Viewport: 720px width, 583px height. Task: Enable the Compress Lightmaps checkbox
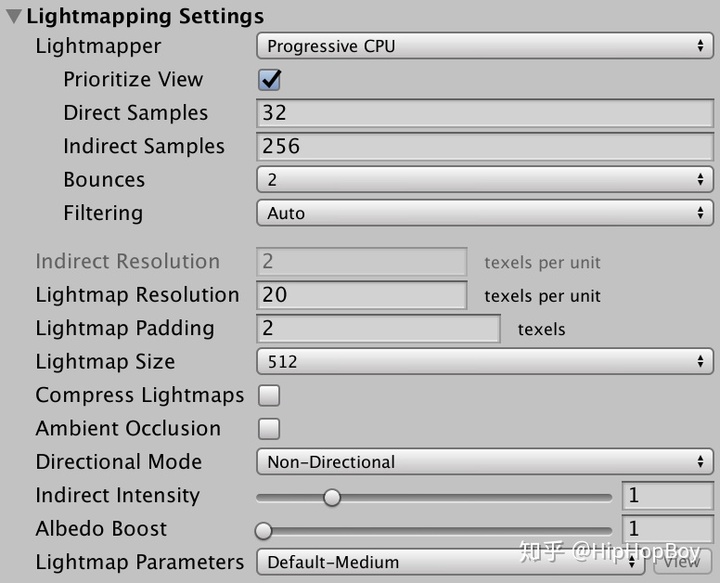coord(269,396)
